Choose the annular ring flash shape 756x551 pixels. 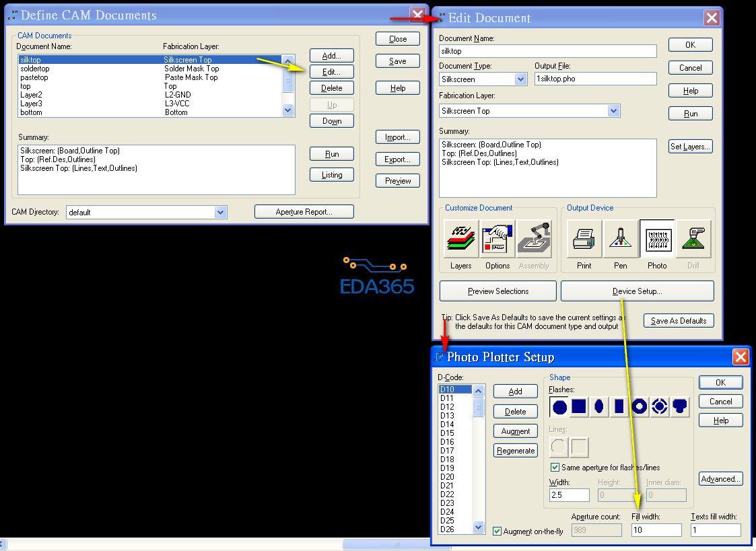[x=640, y=406]
